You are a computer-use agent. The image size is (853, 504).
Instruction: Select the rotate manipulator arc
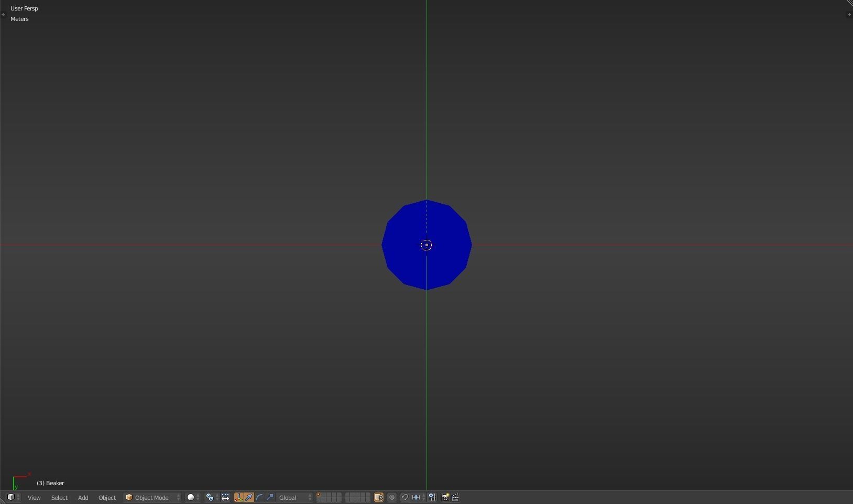259,497
